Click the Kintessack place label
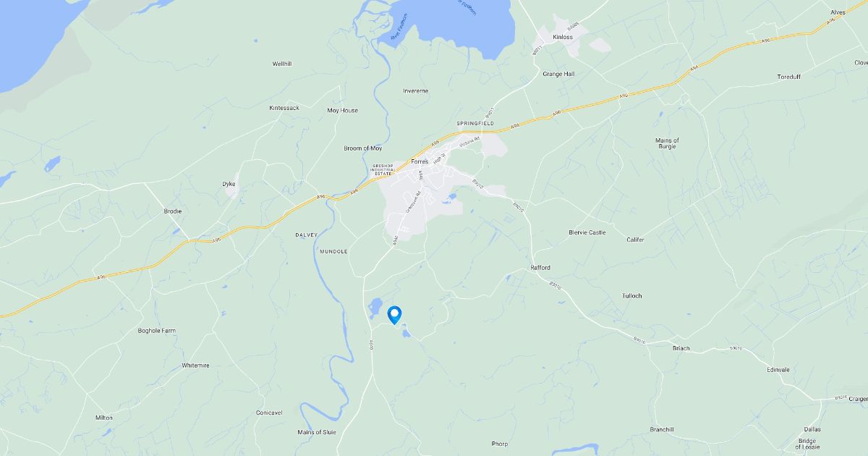 [284, 108]
